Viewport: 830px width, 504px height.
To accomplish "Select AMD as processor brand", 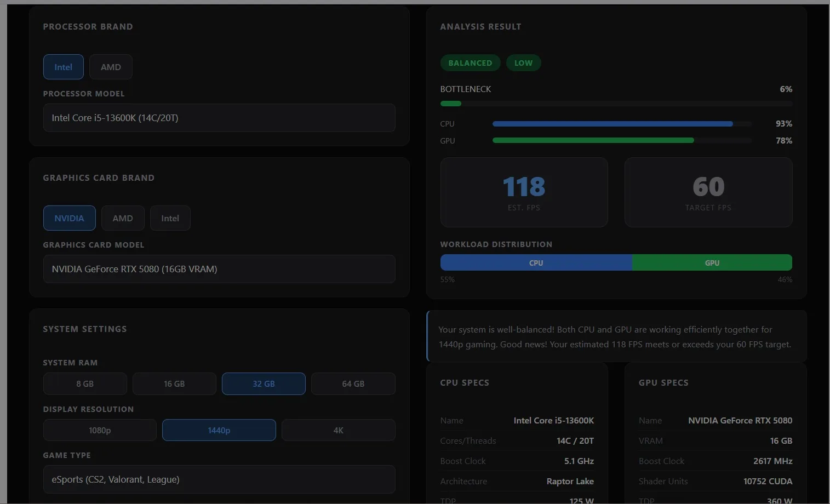I will [111, 67].
